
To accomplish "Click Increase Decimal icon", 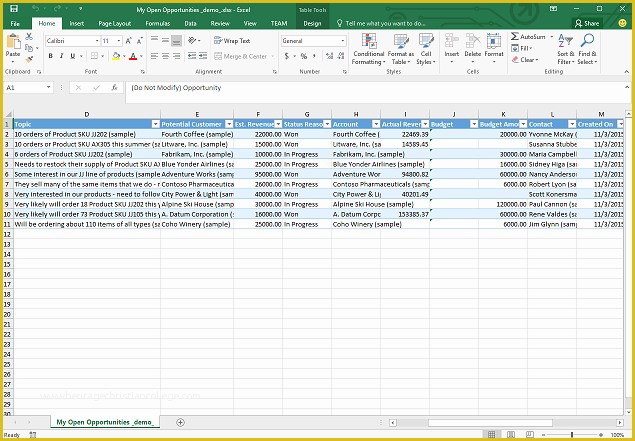I will (x=329, y=56).
